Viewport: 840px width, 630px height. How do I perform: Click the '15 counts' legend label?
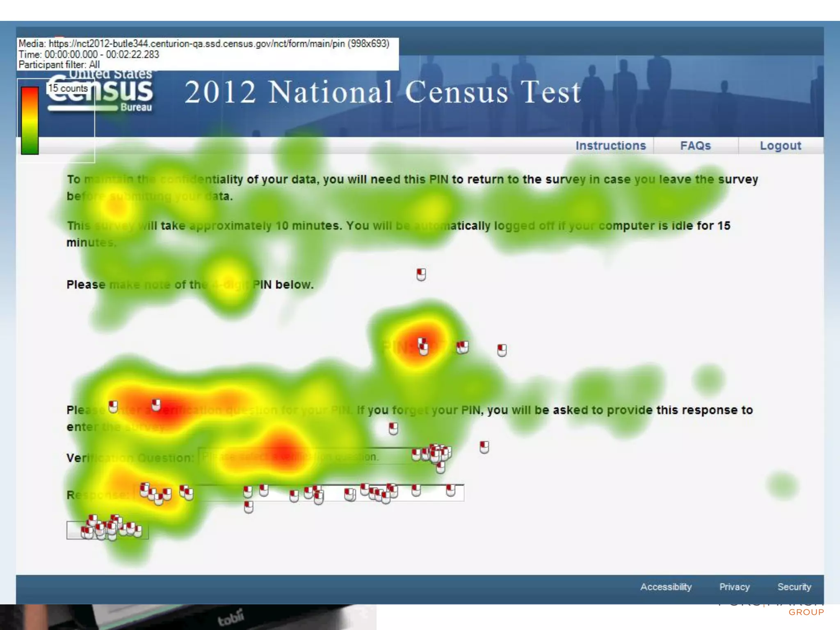[68, 88]
